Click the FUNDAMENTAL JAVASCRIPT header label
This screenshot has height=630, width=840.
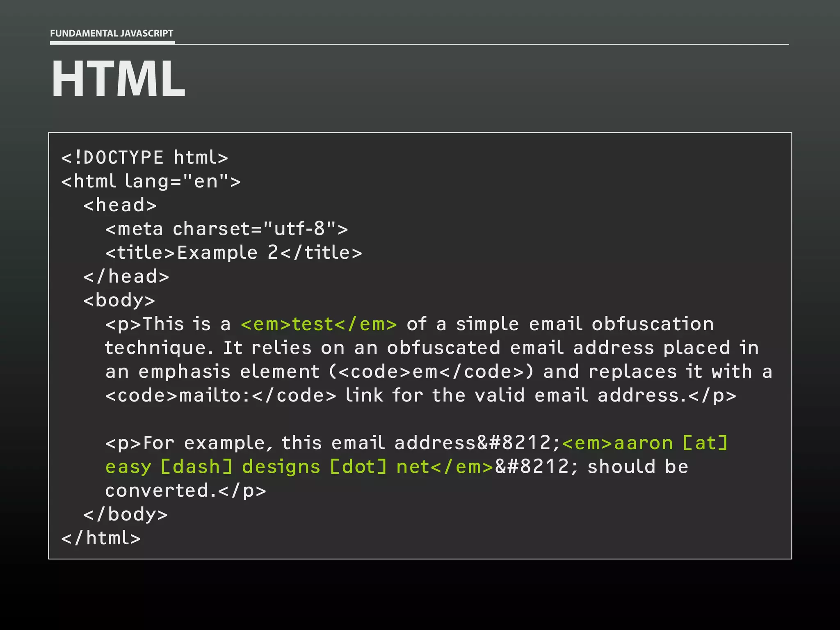click(x=112, y=33)
